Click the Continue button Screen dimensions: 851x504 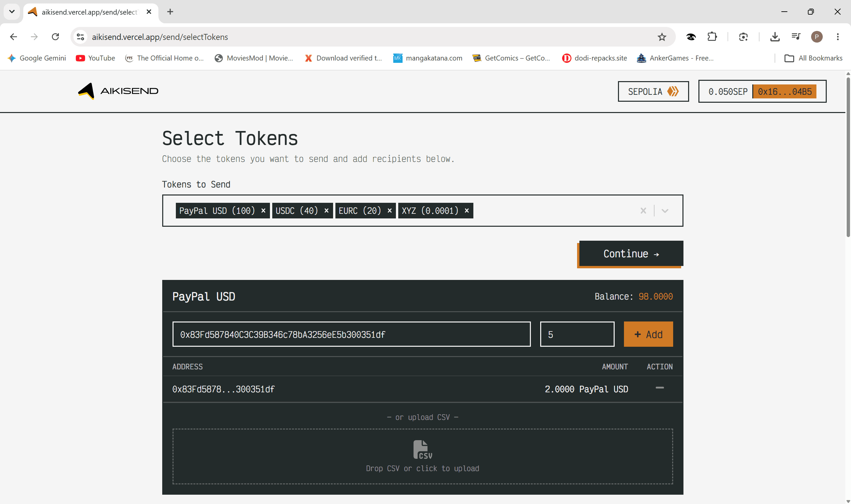point(631,253)
